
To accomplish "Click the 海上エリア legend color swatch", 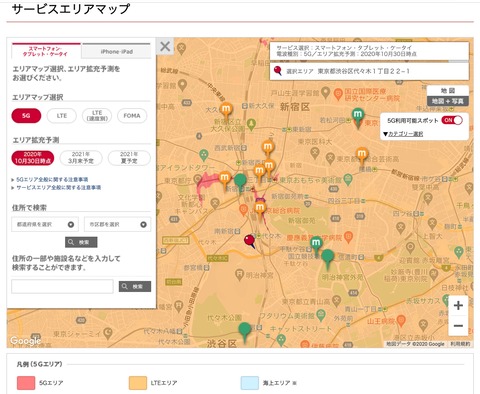I will coord(250,383).
